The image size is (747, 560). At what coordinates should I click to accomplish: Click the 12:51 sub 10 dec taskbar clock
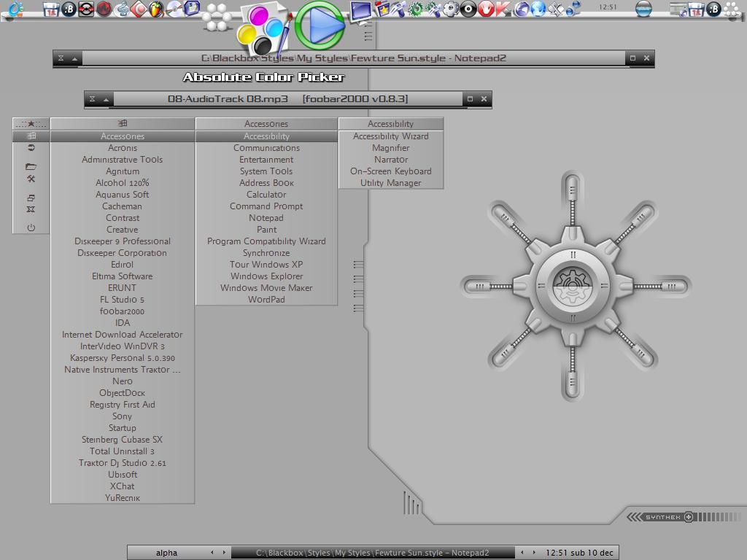pyautogui.click(x=579, y=553)
